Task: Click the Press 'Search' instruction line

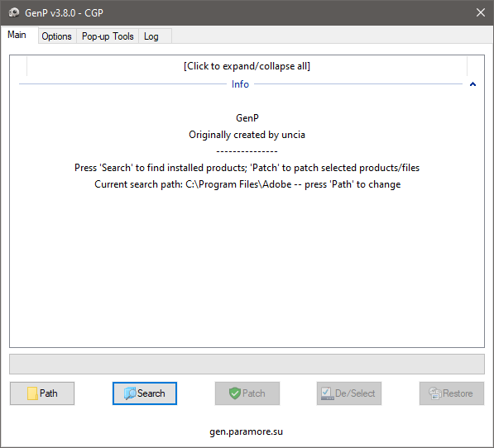Action: (247, 168)
